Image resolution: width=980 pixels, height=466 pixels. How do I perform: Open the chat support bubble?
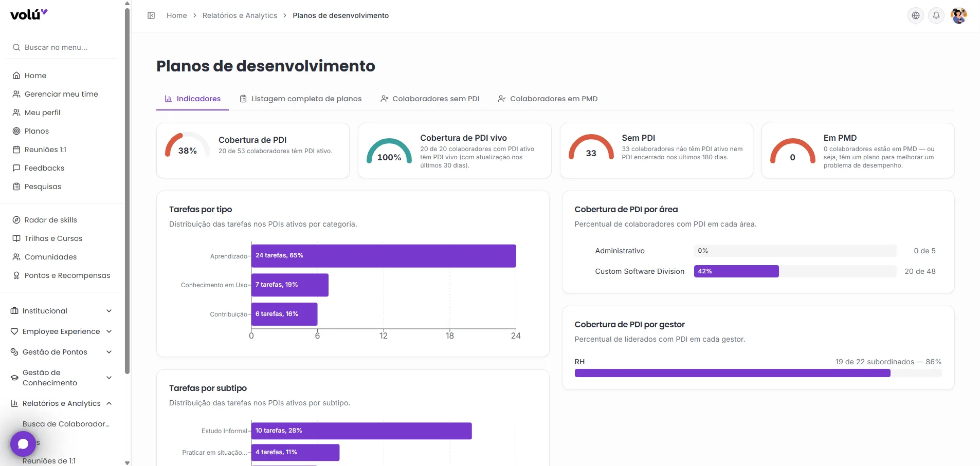click(x=23, y=444)
